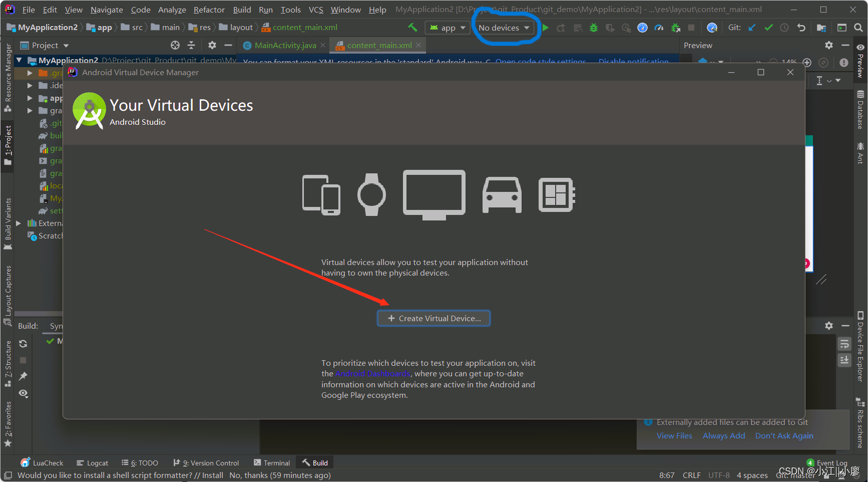Toggle the Layout Captures side panel
The height and width of the screenshot is (482, 868).
point(8,296)
